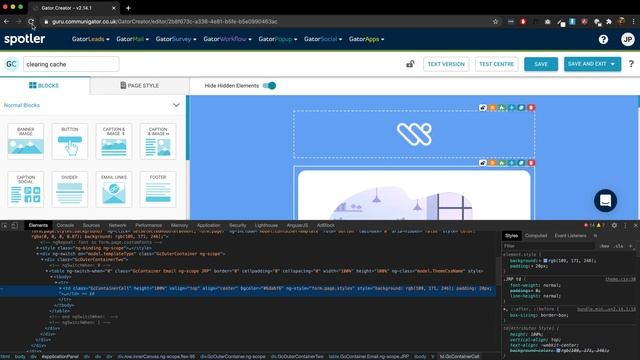
Task: Open the chat widget bubble
Action: (x=605, y=200)
